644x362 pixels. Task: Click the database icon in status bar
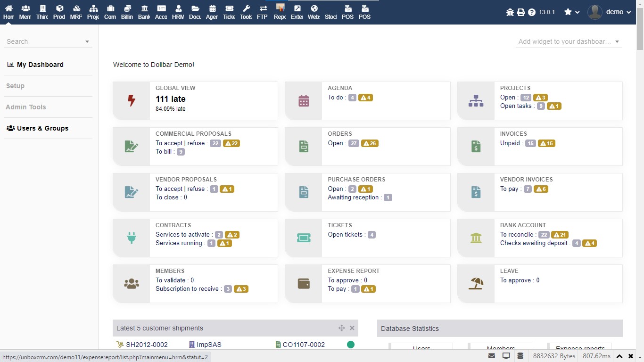pos(520,356)
